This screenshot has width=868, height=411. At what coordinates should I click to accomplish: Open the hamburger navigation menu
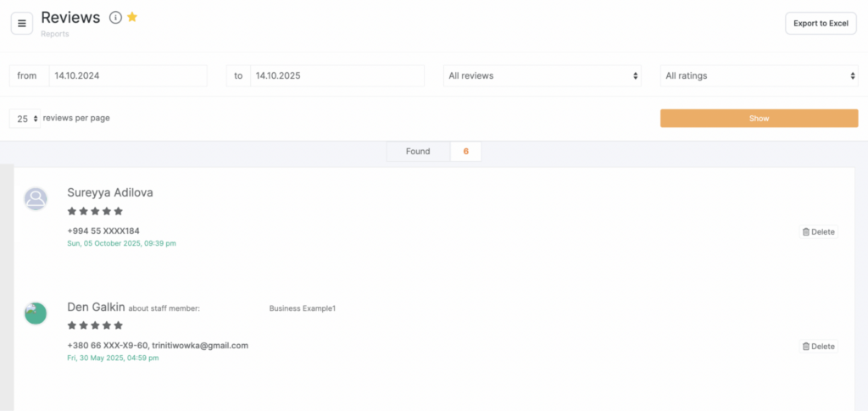click(22, 23)
